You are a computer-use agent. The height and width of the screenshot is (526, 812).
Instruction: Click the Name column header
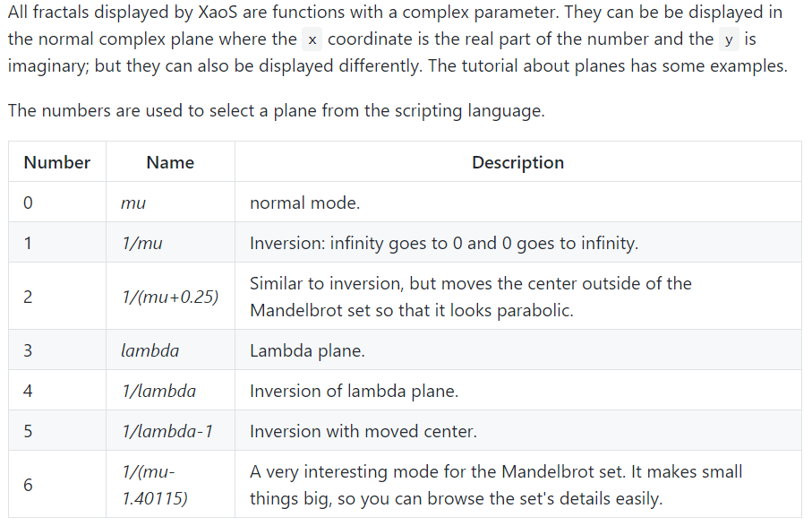pos(170,162)
